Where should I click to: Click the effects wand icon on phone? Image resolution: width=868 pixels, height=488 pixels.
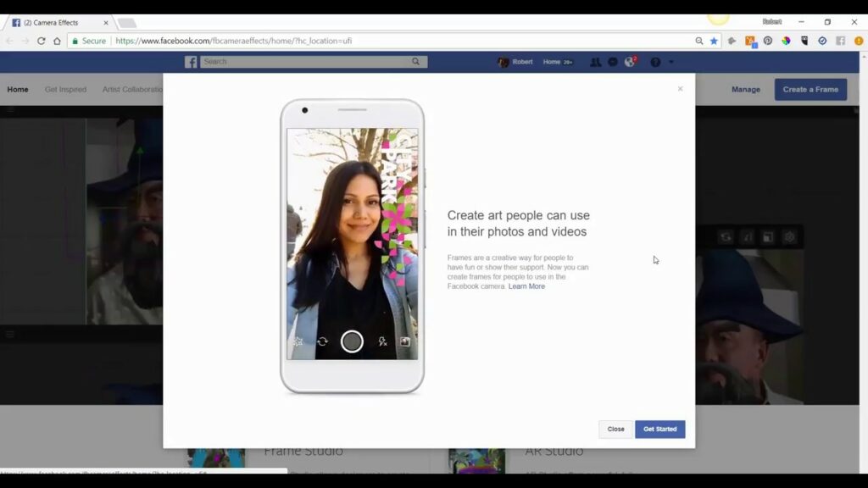298,342
